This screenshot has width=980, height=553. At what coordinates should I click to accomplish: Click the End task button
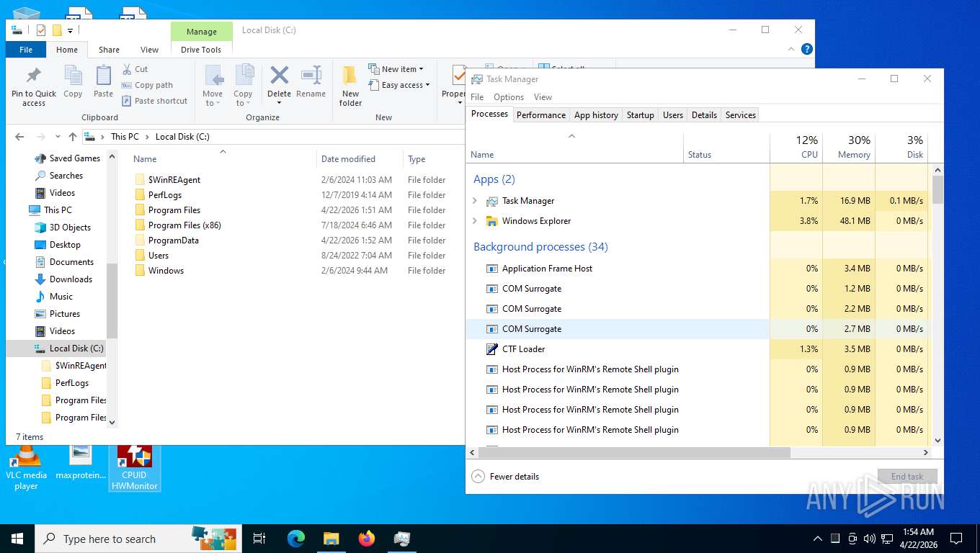pyautogui.click(x=907, y=477)
